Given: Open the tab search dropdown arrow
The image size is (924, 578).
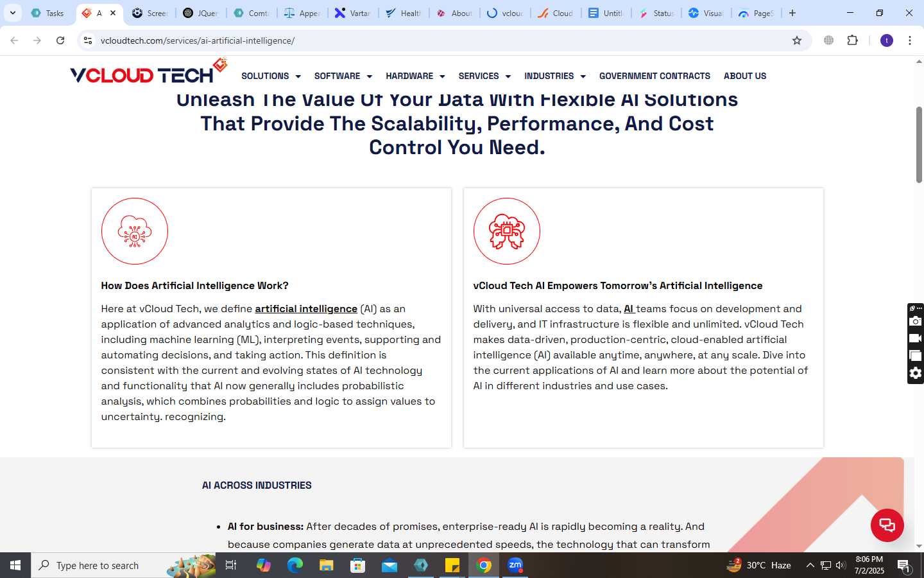Looking at the screenshot, I should tap(12, 13).
